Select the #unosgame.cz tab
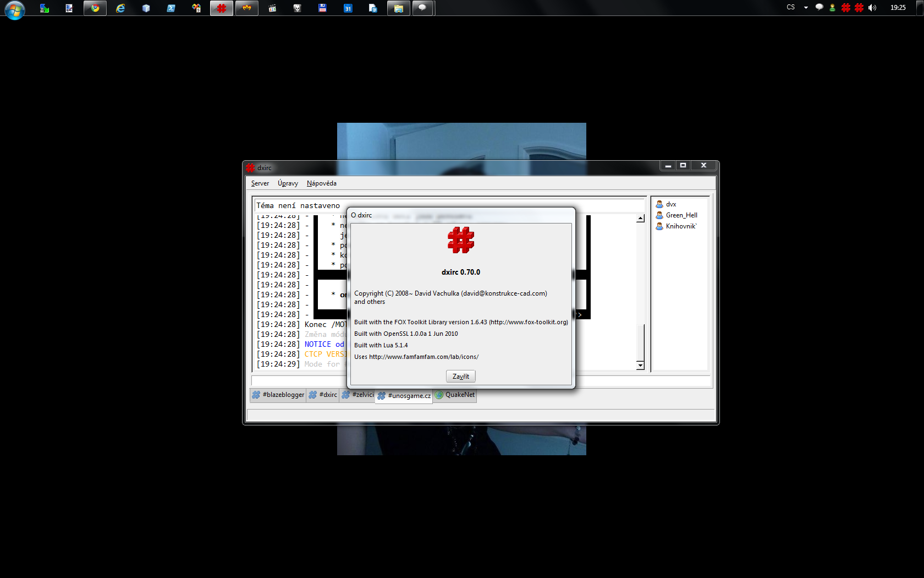 [x=404, y=396]
